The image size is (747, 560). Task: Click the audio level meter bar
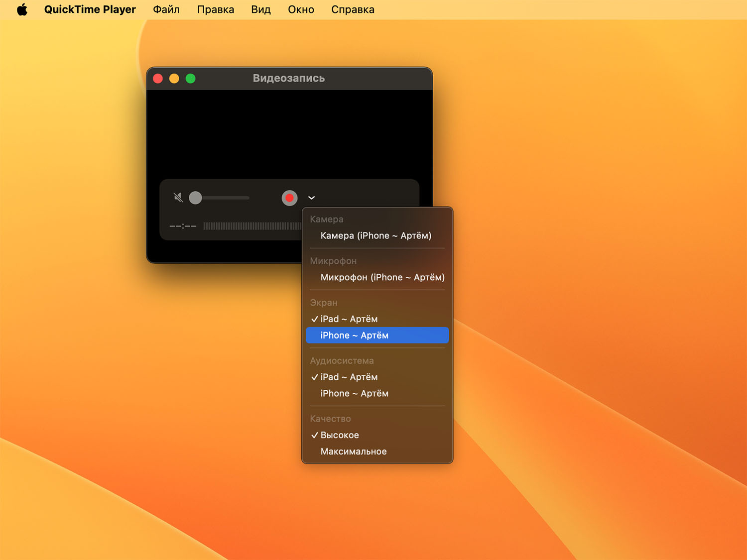pyautogui.click(x=252, y=226)
